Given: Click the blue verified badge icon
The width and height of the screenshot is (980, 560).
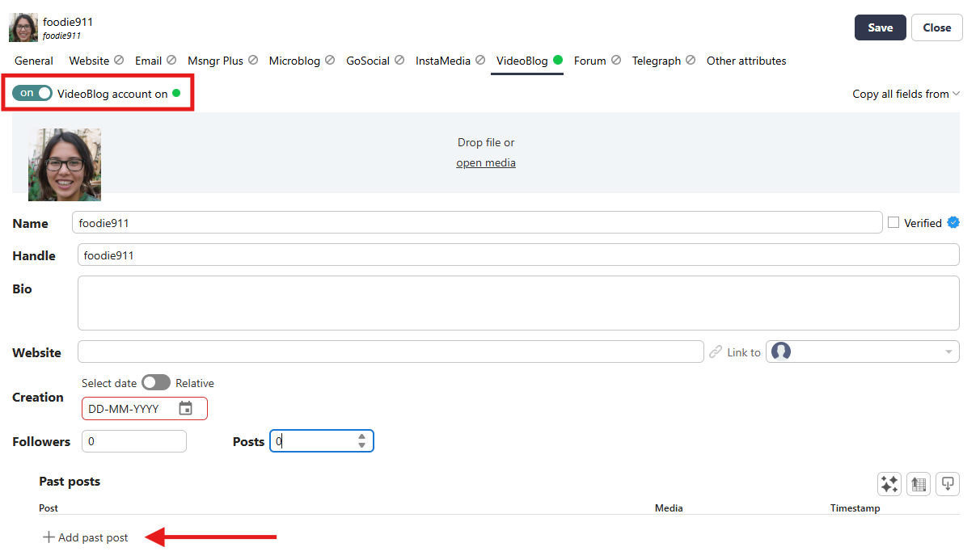Looking at the screenshot, I should [953, 223].
